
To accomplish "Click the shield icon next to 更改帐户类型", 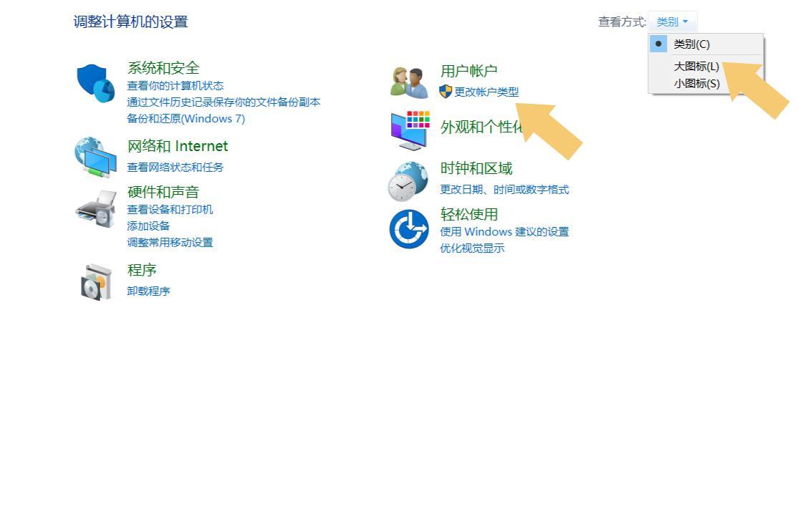I will [x=444, y=92].
